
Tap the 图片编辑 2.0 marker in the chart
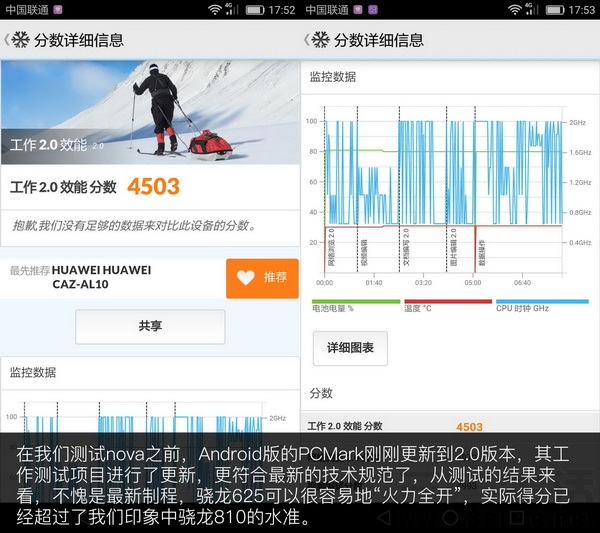click(453, 248)
